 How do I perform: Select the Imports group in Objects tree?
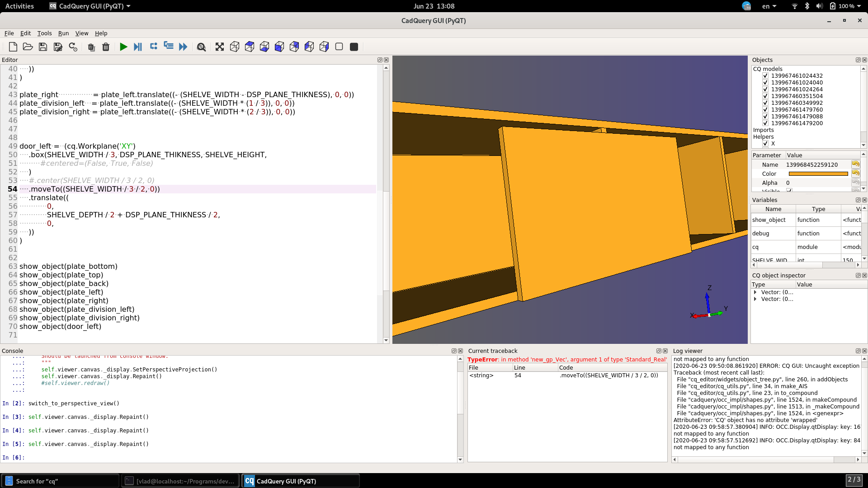pos(763,130)
